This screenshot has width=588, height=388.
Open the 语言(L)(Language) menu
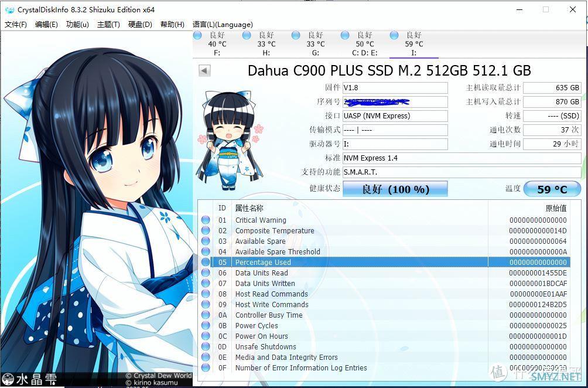pos(223,25)
